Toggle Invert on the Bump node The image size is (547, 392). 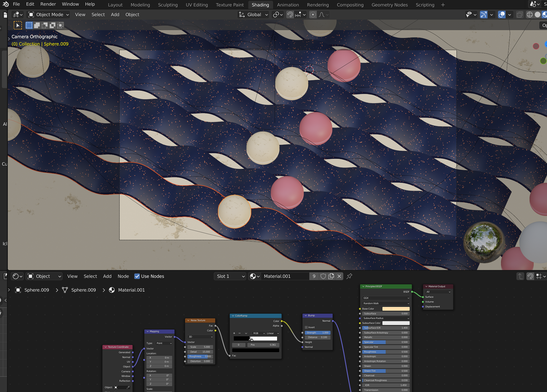click(x=306, y=327)
